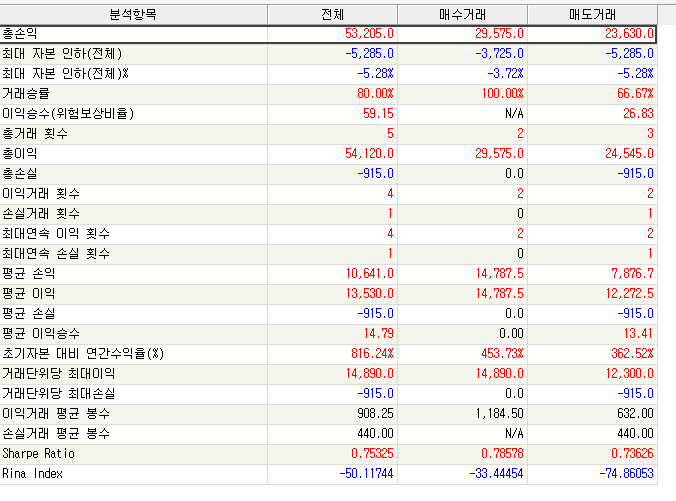Select the 총이익 row label
This screenshot has height=501, width=676.
20,153
